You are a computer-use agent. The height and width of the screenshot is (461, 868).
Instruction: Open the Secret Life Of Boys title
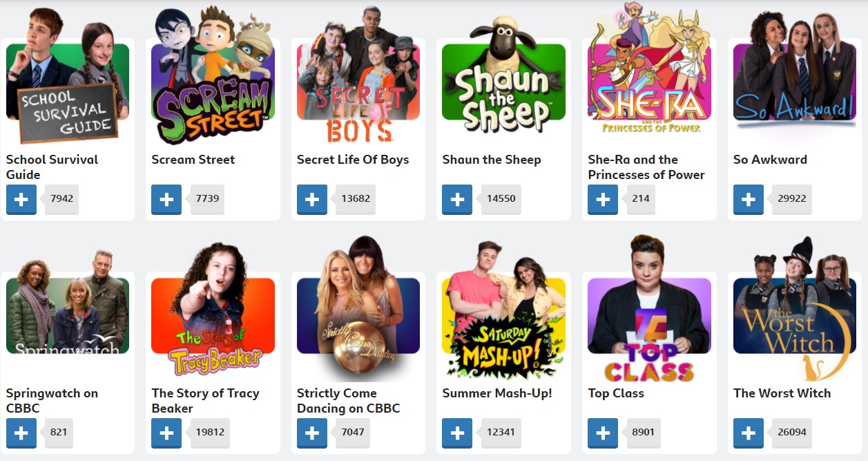[353, 160]
